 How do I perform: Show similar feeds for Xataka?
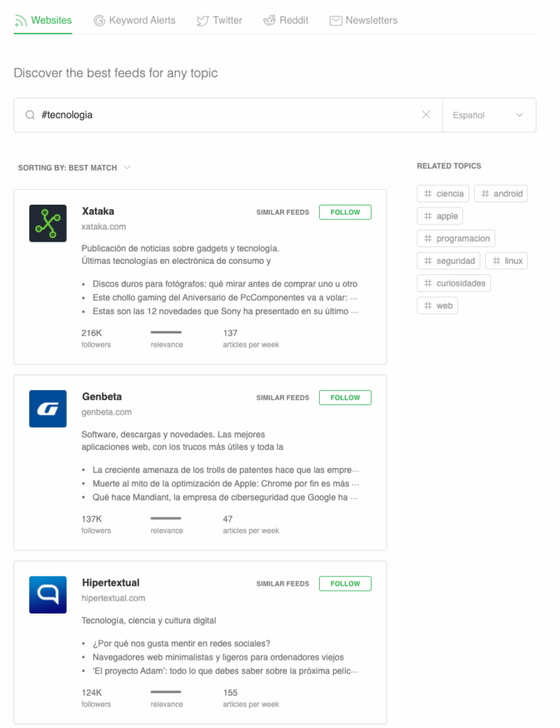pyautogui.click(x=283, y=212)
